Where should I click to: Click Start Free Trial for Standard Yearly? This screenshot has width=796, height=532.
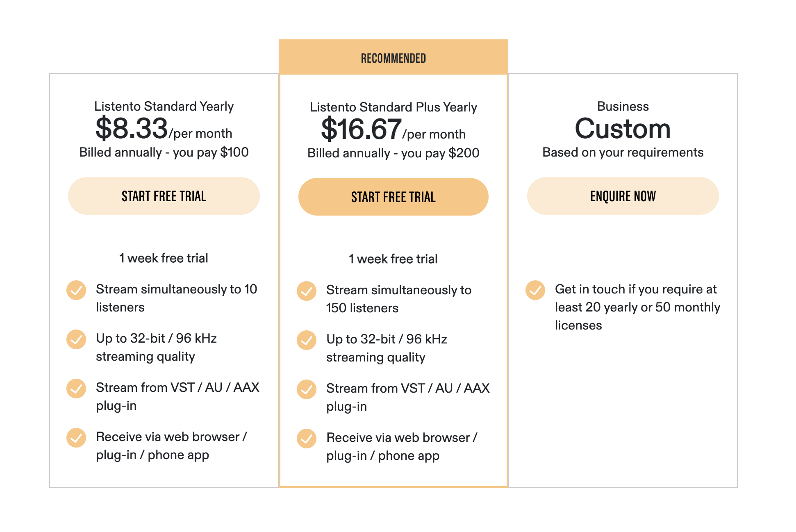[164, 196]
